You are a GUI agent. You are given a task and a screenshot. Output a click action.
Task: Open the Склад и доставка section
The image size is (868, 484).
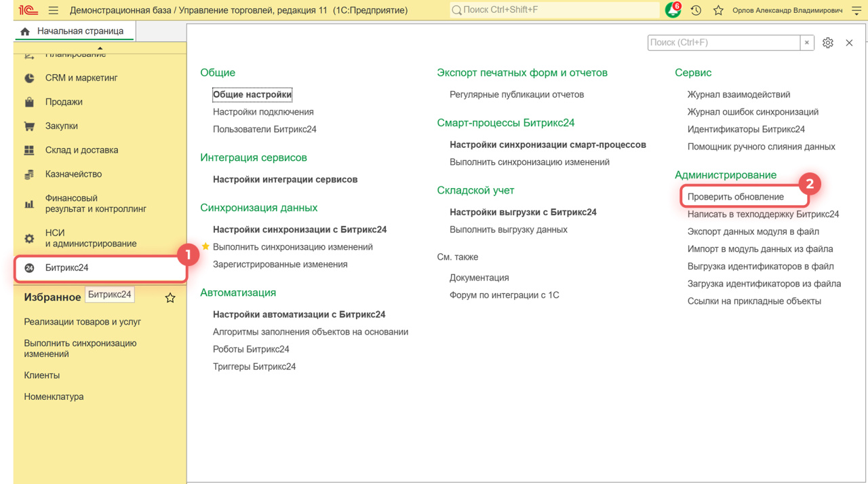click(81, 150)
